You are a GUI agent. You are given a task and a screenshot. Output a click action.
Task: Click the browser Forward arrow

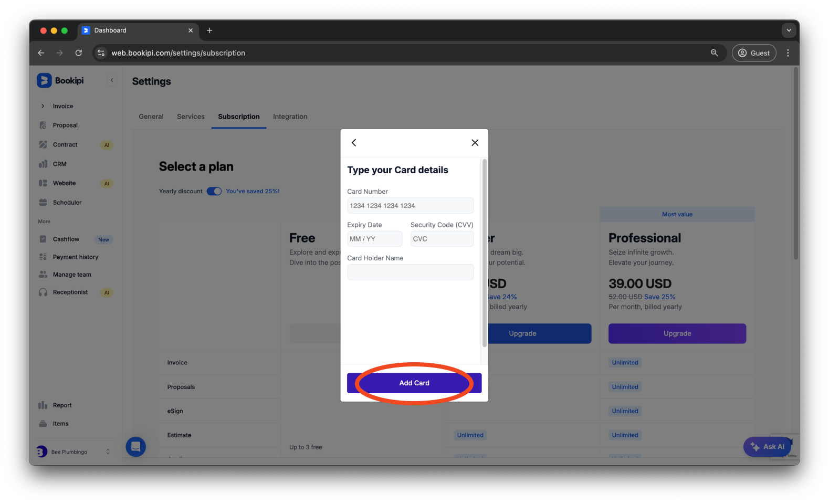[x=60, y=53]
